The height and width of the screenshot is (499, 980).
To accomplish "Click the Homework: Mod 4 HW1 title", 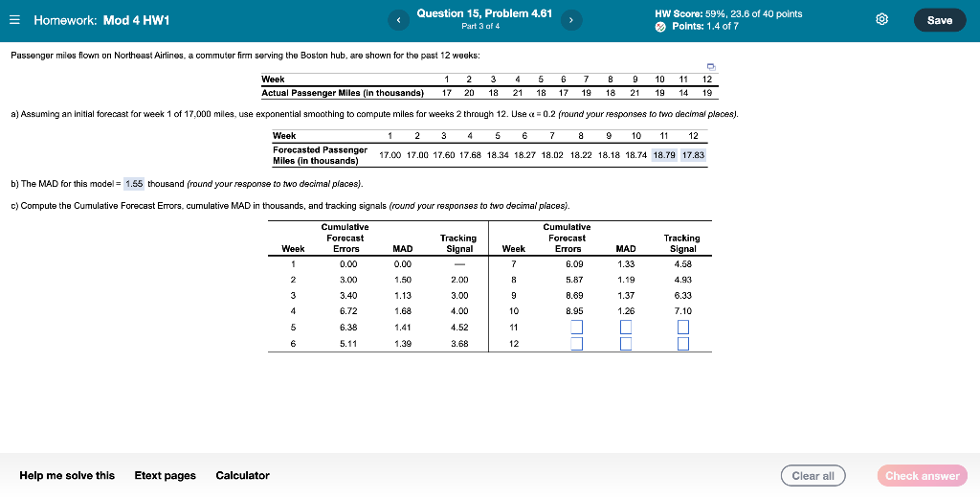I will [101, 20].
